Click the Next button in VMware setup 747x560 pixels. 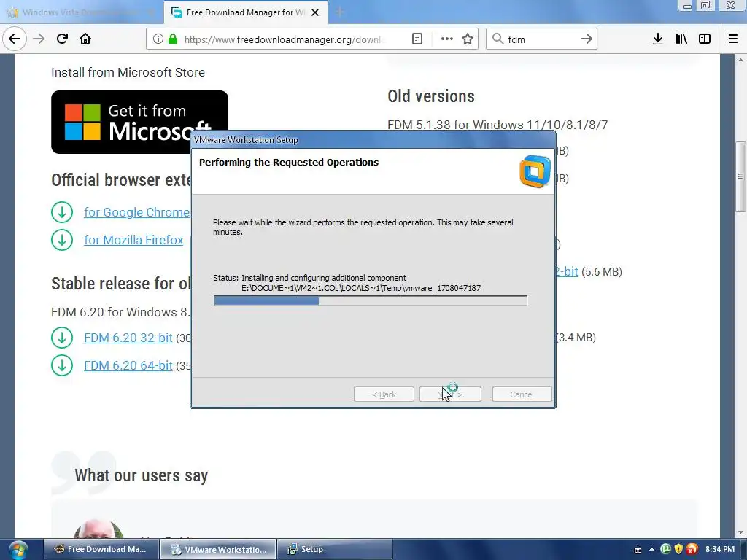tap(450, 394)
